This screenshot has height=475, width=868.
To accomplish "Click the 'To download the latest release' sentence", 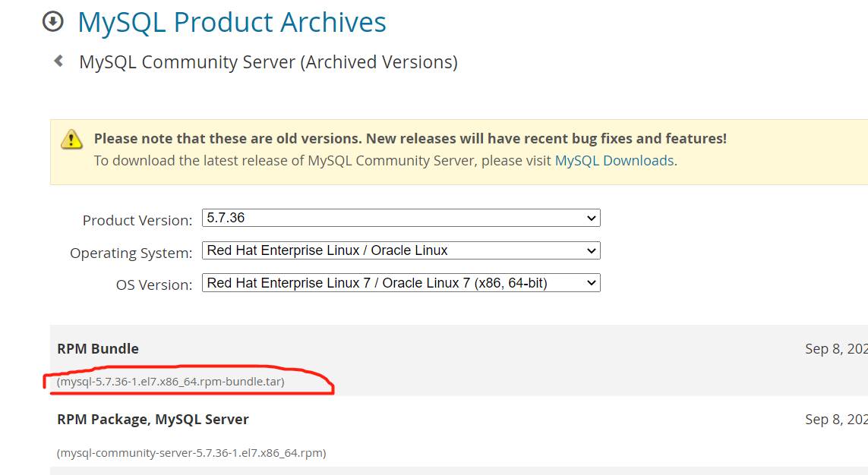I will [323, 161].
